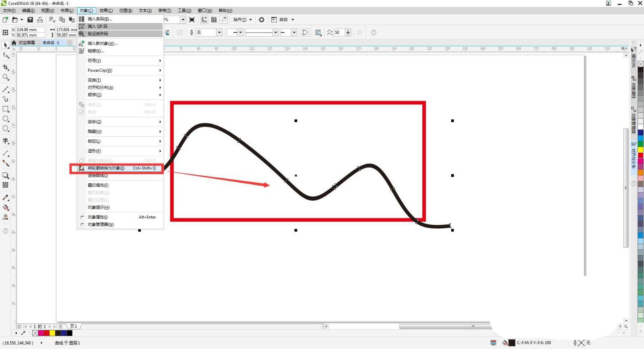Click the Save icon in toolbar

pyautogui.click(x=30, y=19)
